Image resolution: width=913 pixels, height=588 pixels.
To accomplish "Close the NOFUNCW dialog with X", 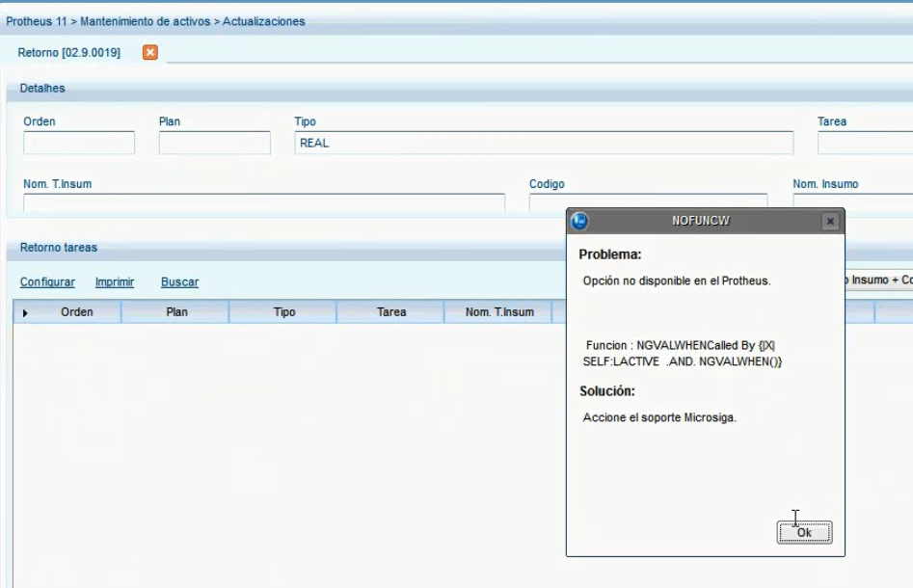I will pos(830,222).
